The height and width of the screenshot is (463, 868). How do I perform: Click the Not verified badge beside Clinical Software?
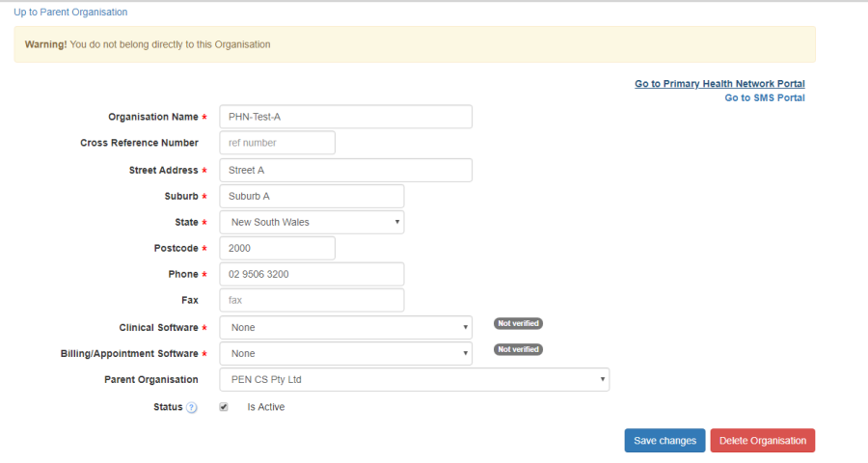point(518,323)
